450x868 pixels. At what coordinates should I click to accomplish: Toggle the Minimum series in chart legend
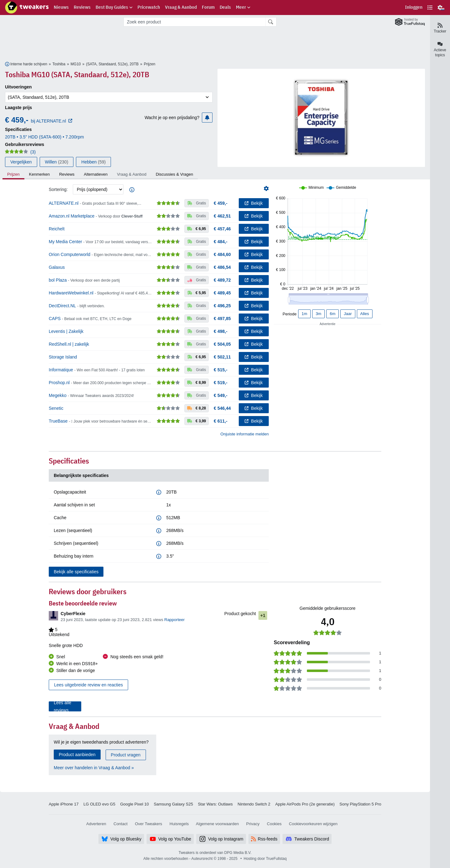coord(312,188)
